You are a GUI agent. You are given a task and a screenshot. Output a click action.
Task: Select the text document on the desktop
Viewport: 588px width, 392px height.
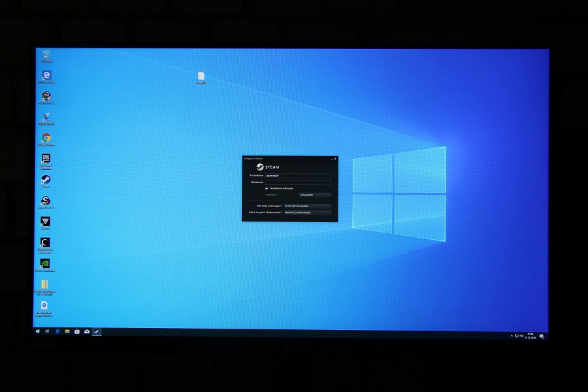(201, 76)
